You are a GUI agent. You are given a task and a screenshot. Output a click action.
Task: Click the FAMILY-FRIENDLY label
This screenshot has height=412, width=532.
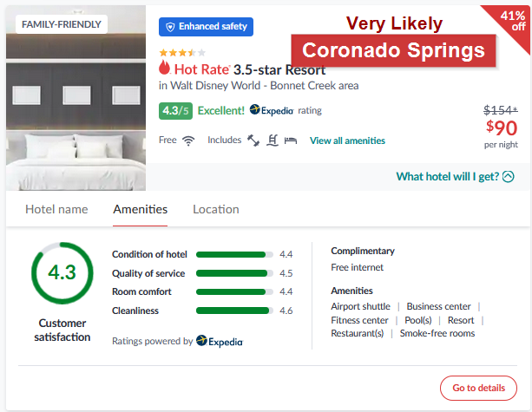[x=62, y=24]
